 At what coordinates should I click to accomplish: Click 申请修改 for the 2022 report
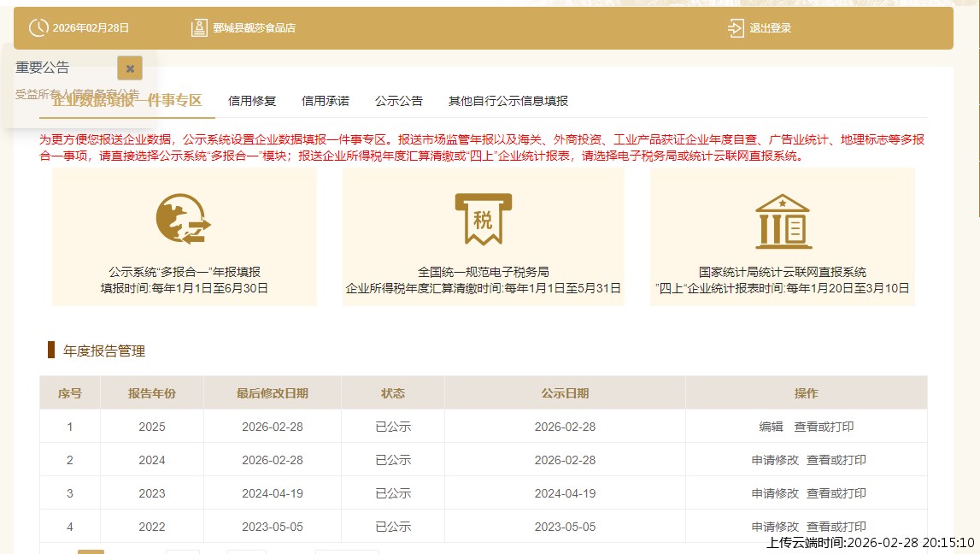pyautogui.click(x=775, y=527)
